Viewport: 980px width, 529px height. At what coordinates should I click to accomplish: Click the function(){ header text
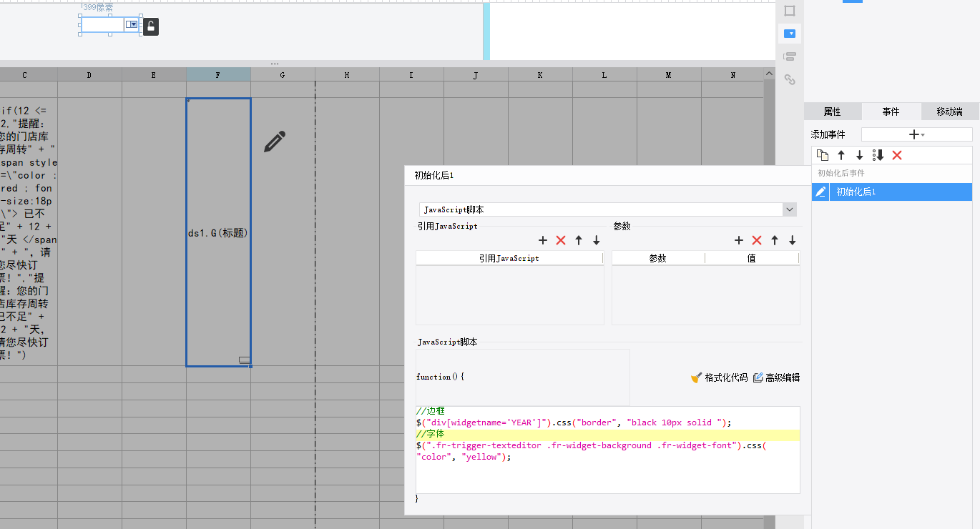point(440,377)
